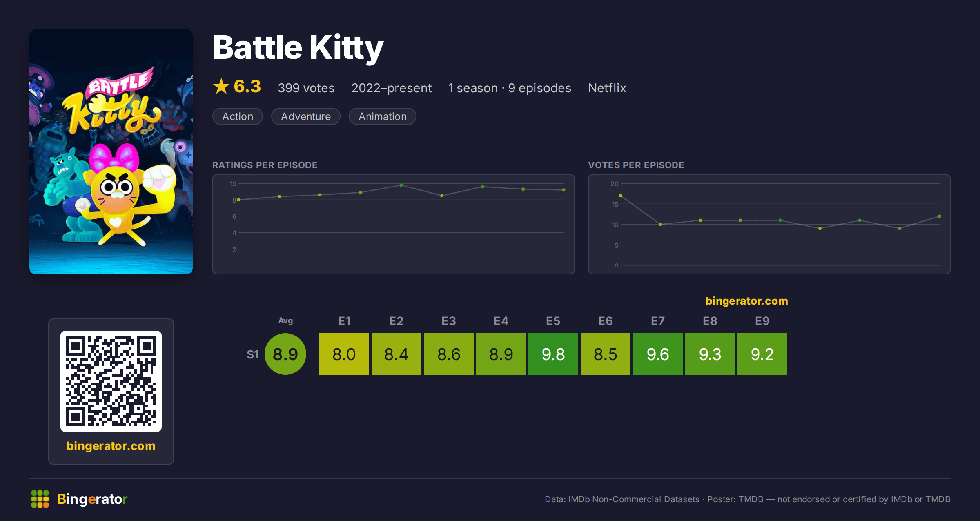Click the first point on the votes chart
Screen dimensions: 980x521
click(x=621, y=196)
